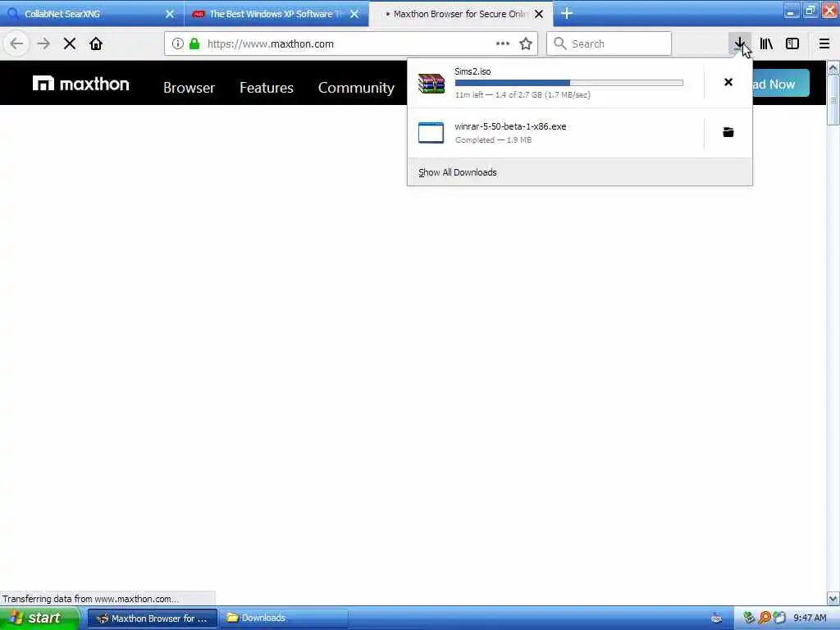Click the printer icon beside system tray
The height and width of the screenshot is (630, 840).
pos(716,619)
